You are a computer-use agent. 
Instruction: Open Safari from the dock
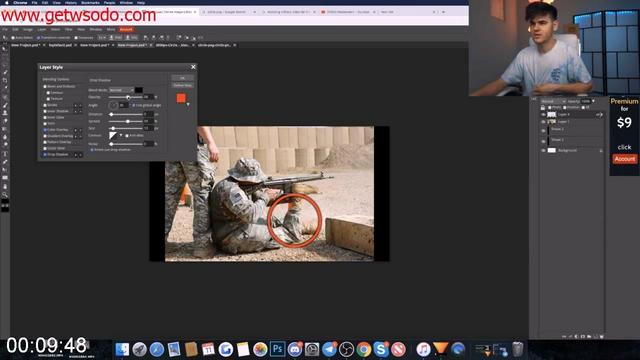156,349
